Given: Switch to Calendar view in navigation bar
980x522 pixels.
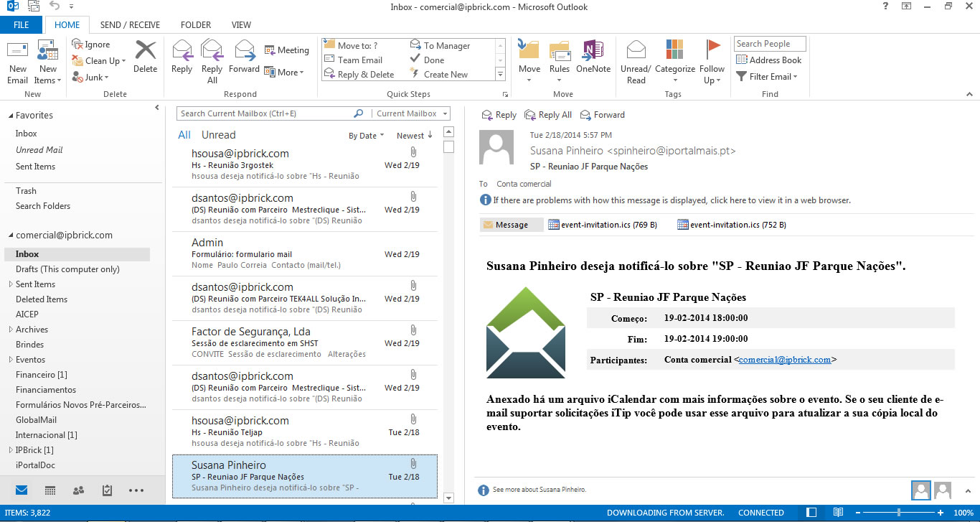Looking at the screenshot, I should (50, 490).
